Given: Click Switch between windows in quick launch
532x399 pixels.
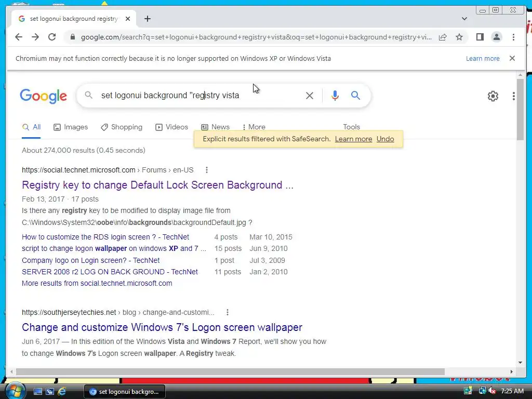Looking at the screenshot, I should point(50,392).
